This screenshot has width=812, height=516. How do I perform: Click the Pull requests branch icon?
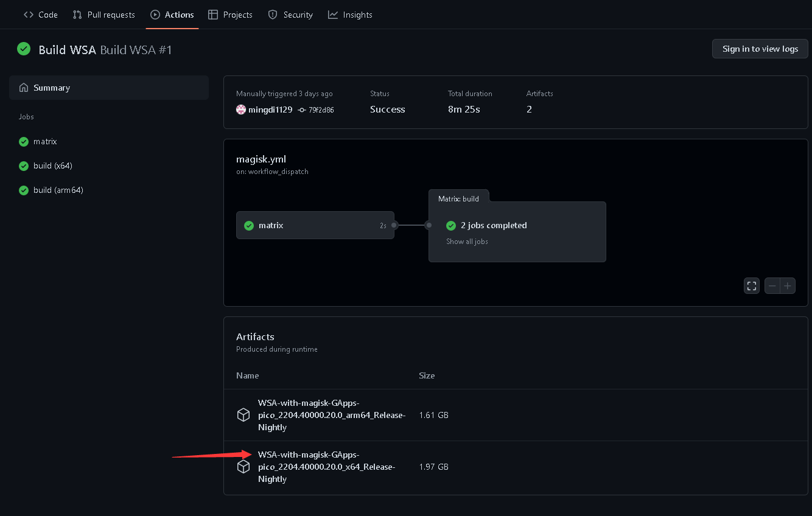77,15
